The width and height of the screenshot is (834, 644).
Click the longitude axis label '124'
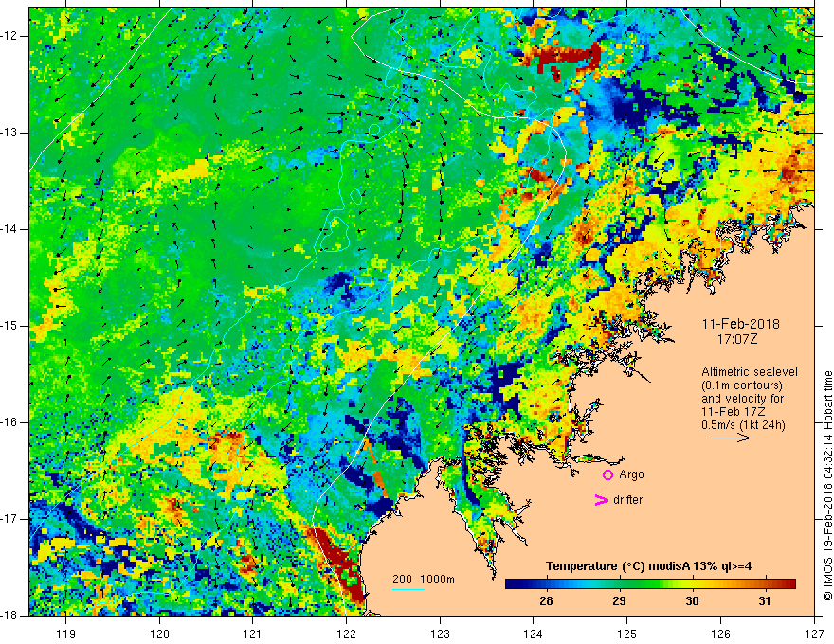[534, 634]
